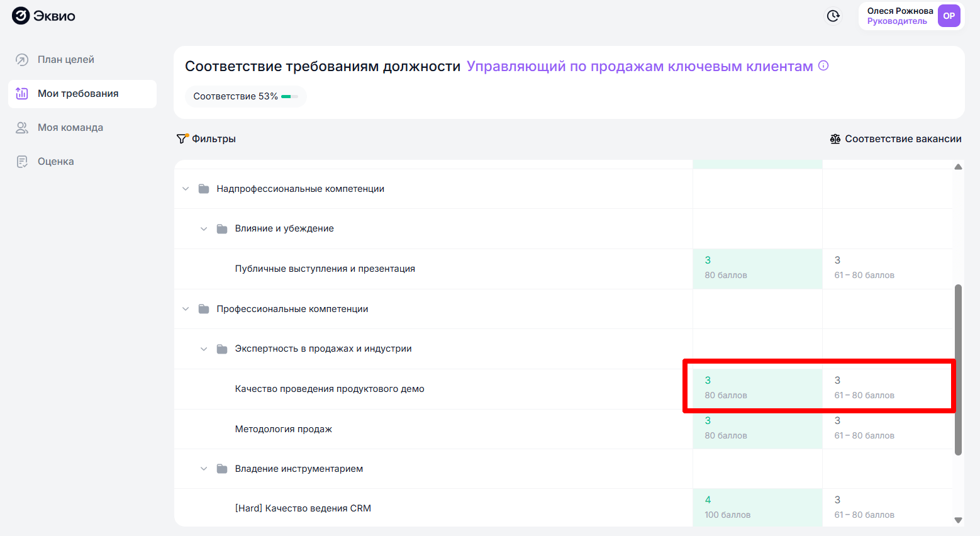Click 61–80 баллов requirement for Публичные выступления
This screenshot has height=536, width=980.
point(864,275)
